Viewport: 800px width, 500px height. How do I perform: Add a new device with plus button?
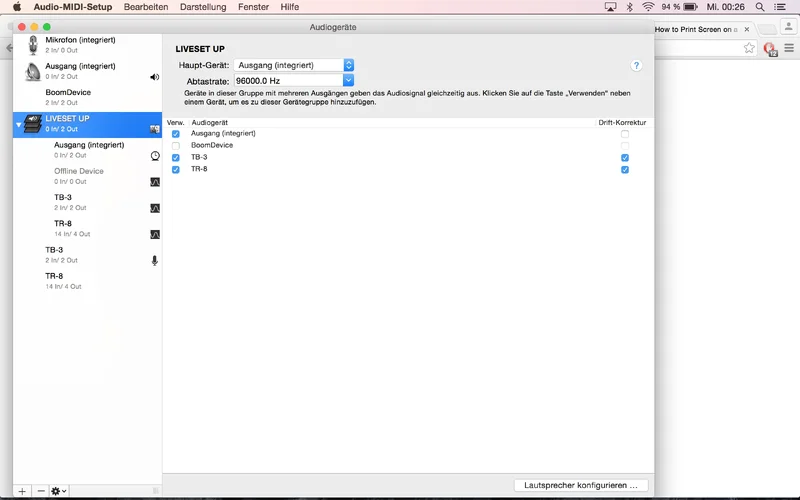coord(22,491)
